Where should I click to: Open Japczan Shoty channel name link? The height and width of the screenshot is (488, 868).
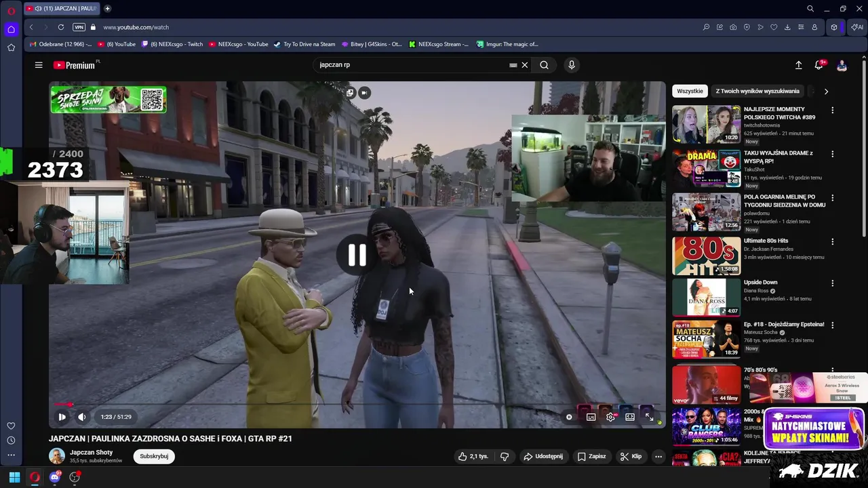click(91, 452)
